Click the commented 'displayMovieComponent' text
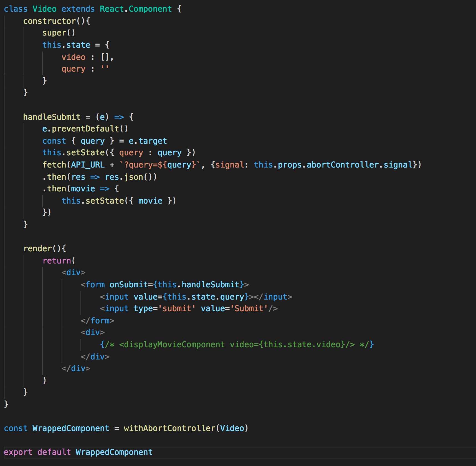This screenshot has height=466, width=476. [174, 345]
